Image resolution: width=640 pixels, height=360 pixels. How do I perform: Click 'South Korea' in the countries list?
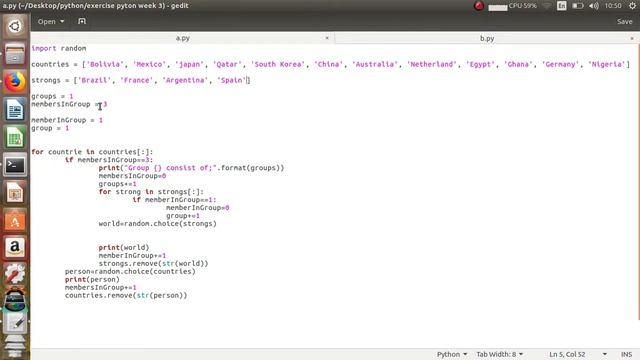278,64
